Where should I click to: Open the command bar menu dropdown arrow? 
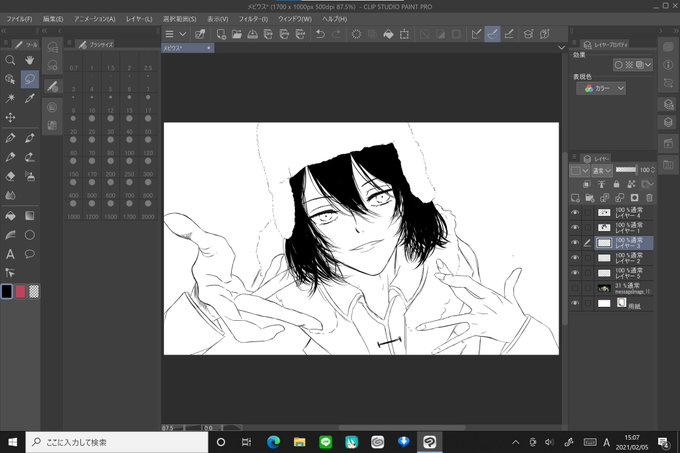point(183,34)
